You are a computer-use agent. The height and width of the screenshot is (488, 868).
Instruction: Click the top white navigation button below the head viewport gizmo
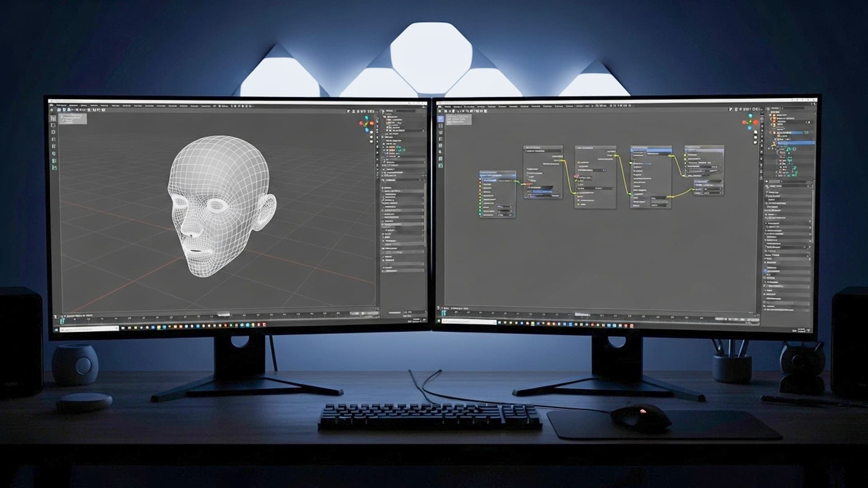point(371,131)
